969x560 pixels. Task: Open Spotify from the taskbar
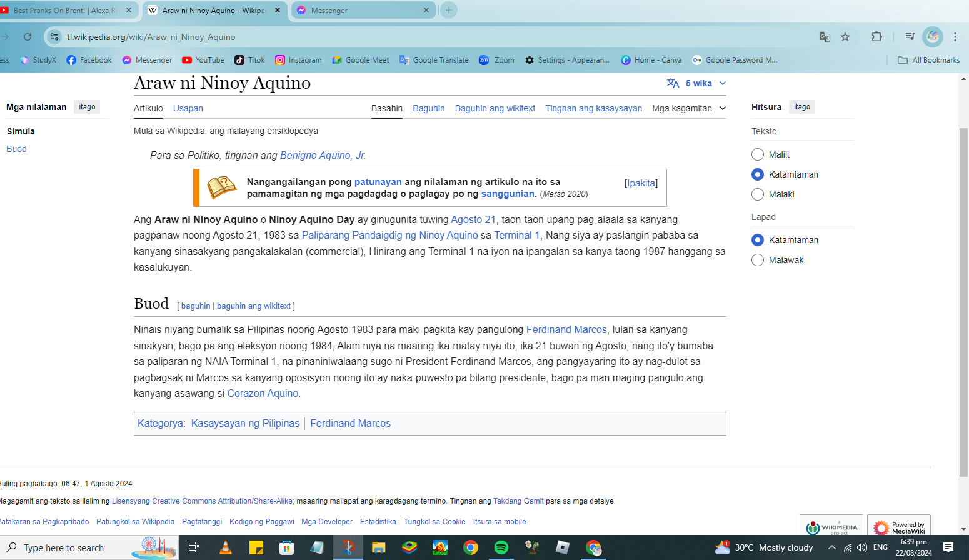[501, 547]
